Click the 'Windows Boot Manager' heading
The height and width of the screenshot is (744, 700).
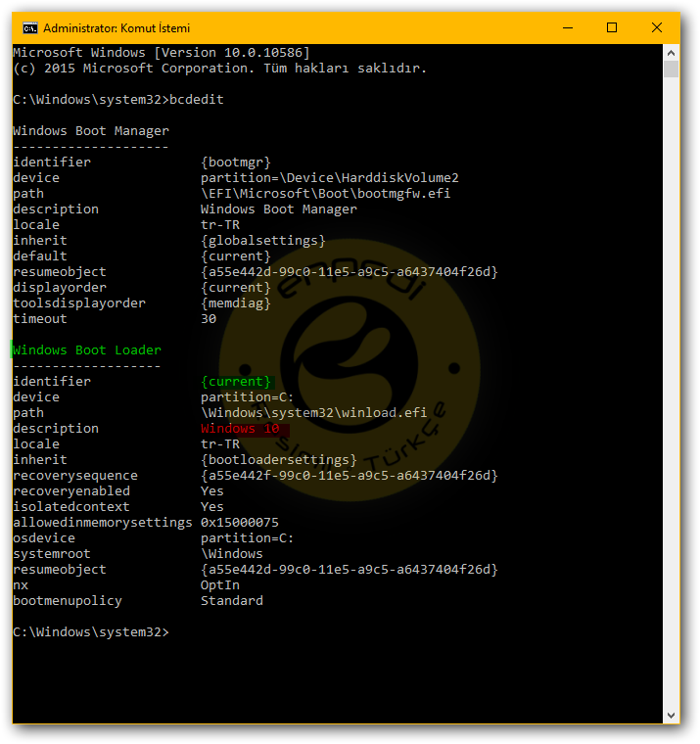pyautogui.click(x=91, y=131)
